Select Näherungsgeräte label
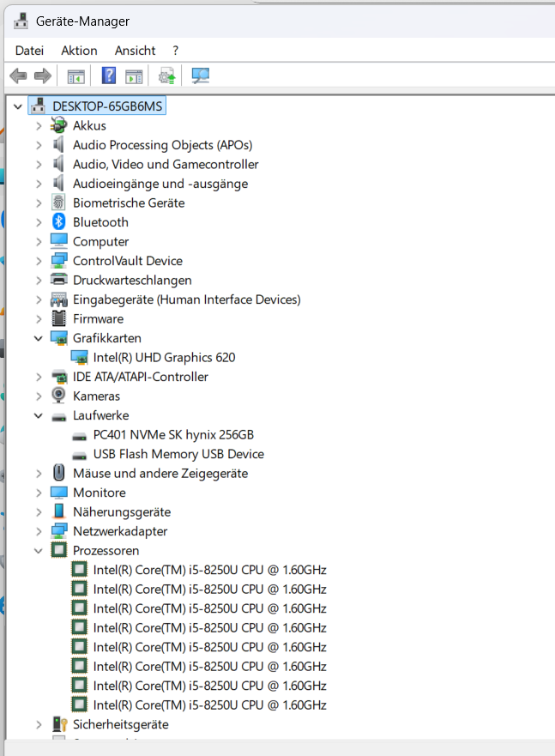The width and height of the screenshot is (555, 756). 122,511
